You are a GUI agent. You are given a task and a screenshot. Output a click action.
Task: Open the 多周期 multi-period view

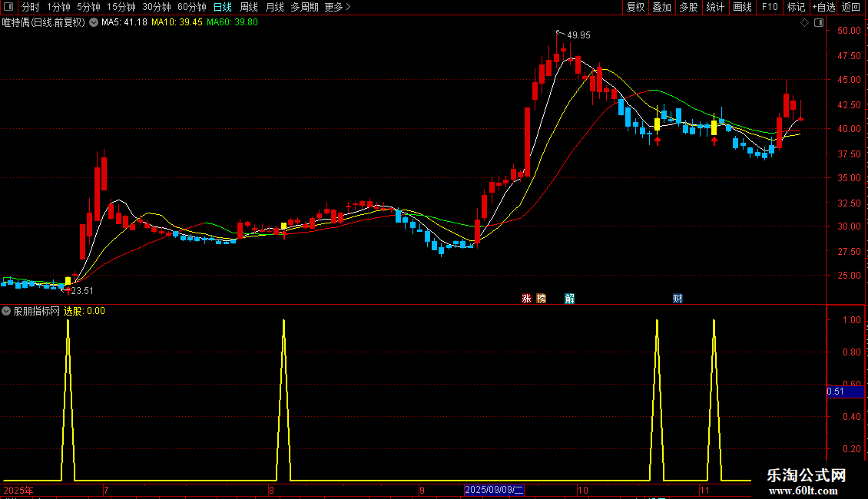pos(304,7)
